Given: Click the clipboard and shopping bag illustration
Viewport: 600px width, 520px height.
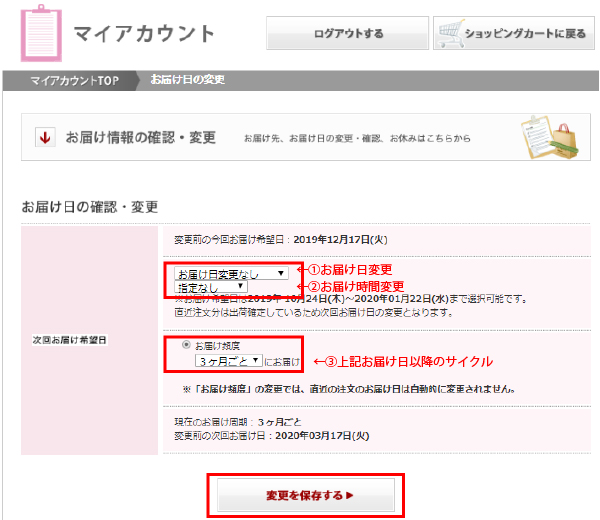Looking at the screenshot, I should click(545, 137).
